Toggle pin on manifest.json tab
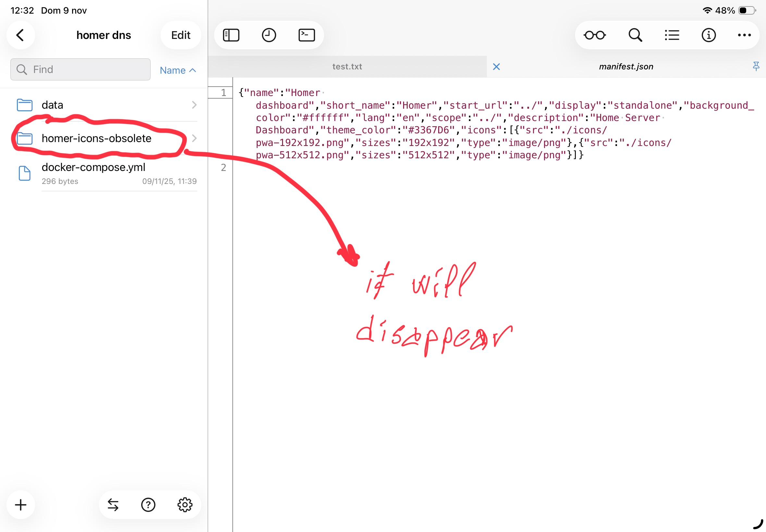 [x=756, y=66]
